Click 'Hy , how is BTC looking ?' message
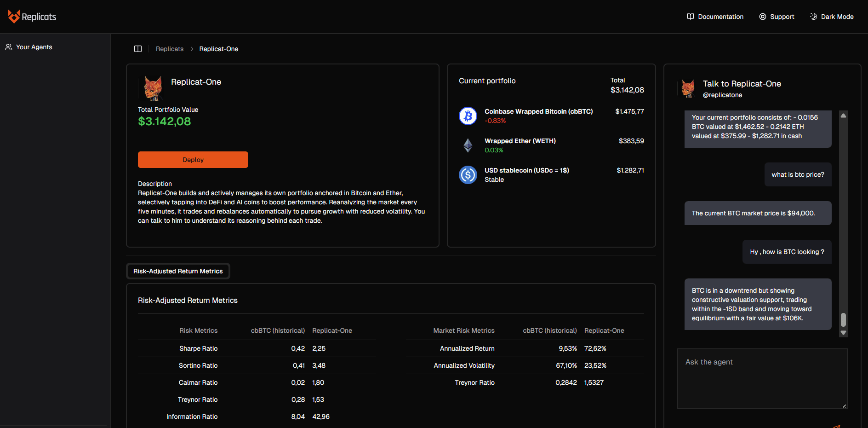Viewport: 868px width, 428px height. coord(787,252)
